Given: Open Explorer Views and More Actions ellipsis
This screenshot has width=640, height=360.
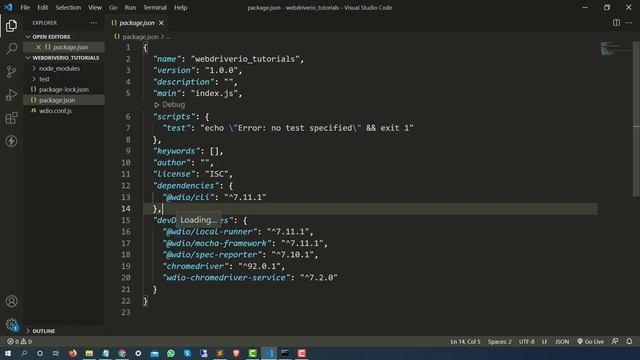Looking at the screenshot, I should point(93,23).
